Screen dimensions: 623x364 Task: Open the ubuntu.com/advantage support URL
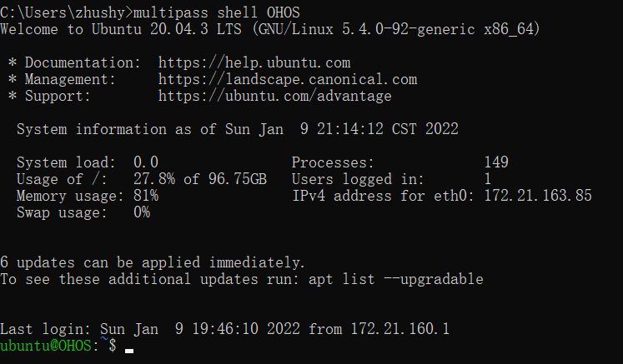[274, 96]
